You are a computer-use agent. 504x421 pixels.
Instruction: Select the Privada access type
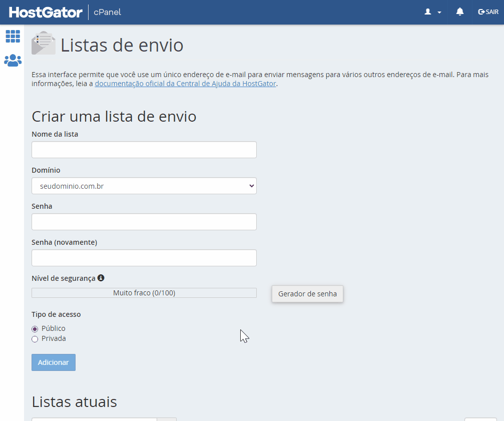point(35,339)
